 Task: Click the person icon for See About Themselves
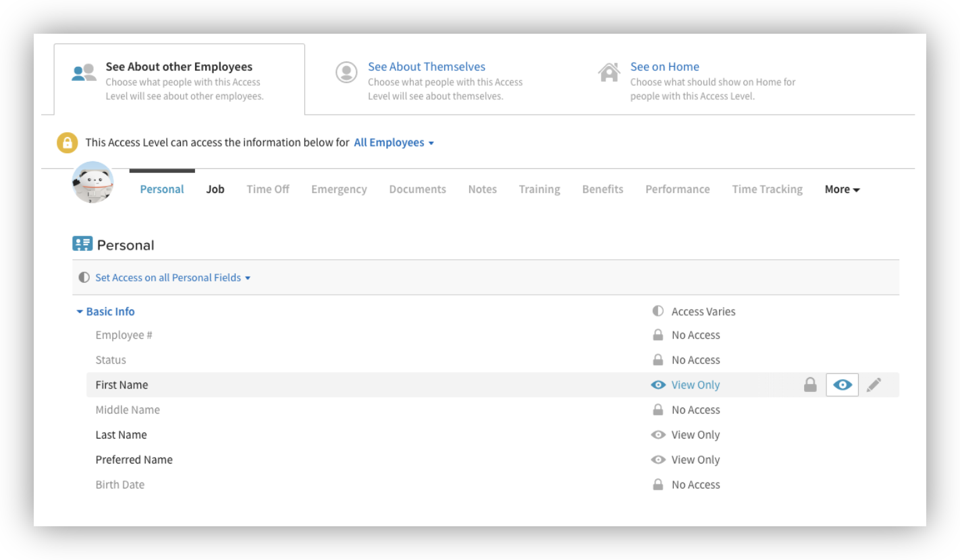[x=346, y=73]
